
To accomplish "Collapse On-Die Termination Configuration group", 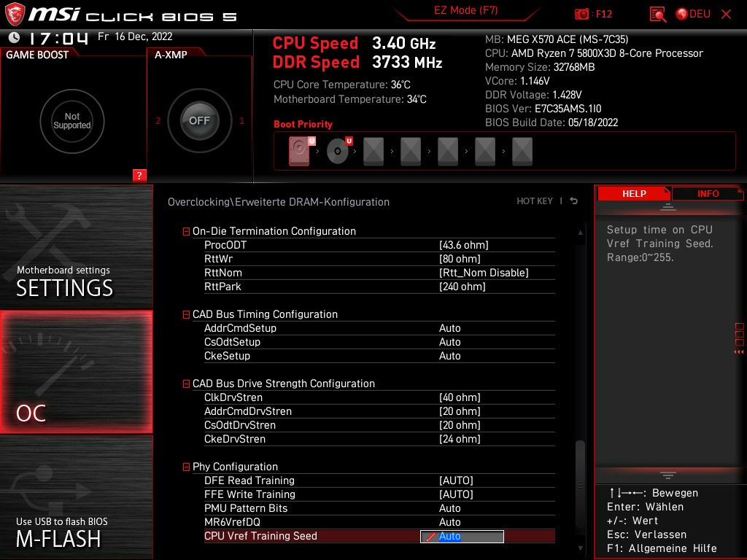I will coord(186,231).
